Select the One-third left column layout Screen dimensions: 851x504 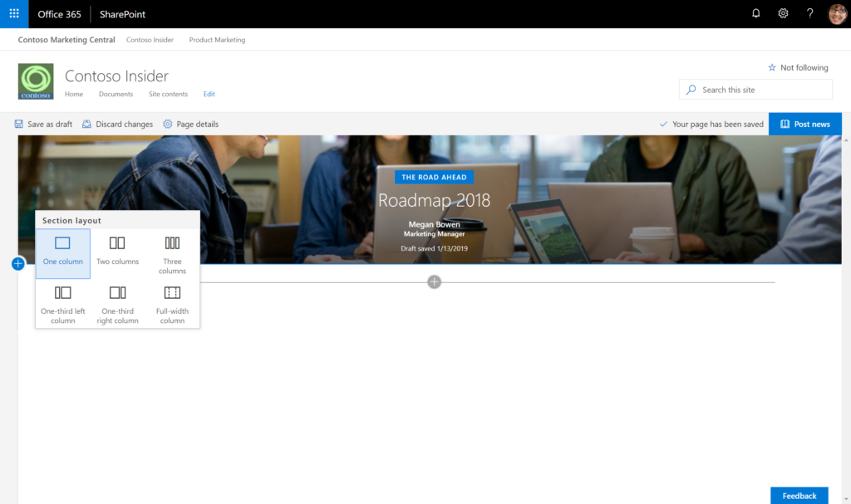[x=63, y=303]
